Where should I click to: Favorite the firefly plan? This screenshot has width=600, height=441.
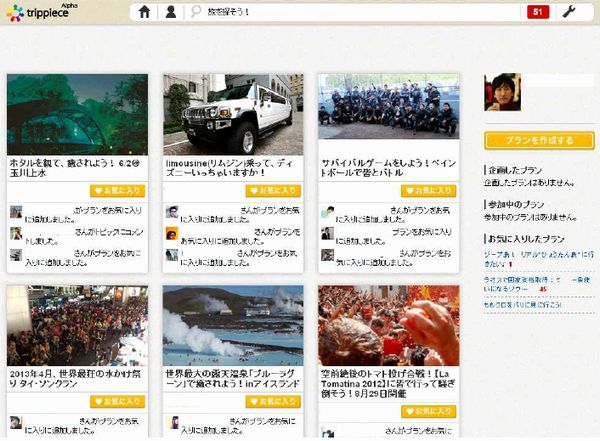117,191
